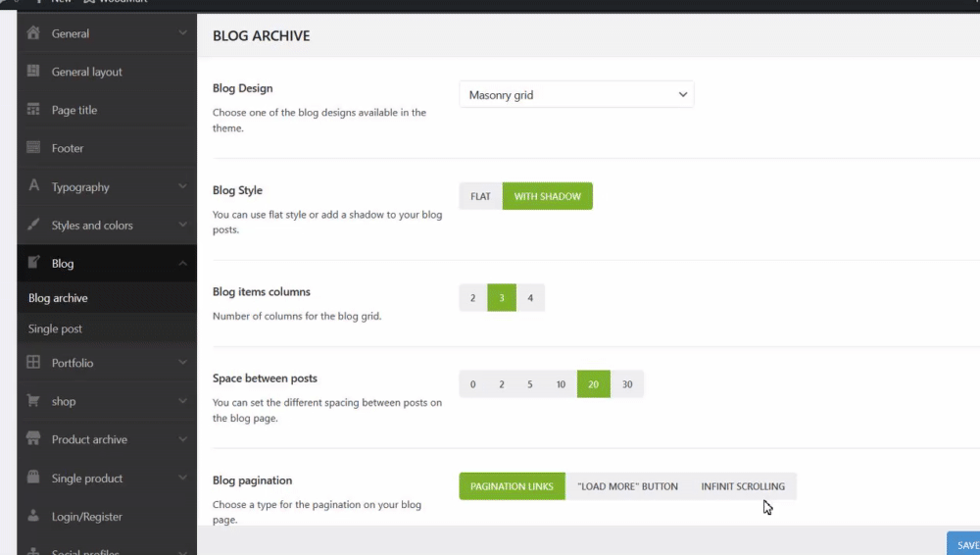Set space between posts to 10
Image resolution: width=980 pixels, height=555 pixels.
point(561,384)
